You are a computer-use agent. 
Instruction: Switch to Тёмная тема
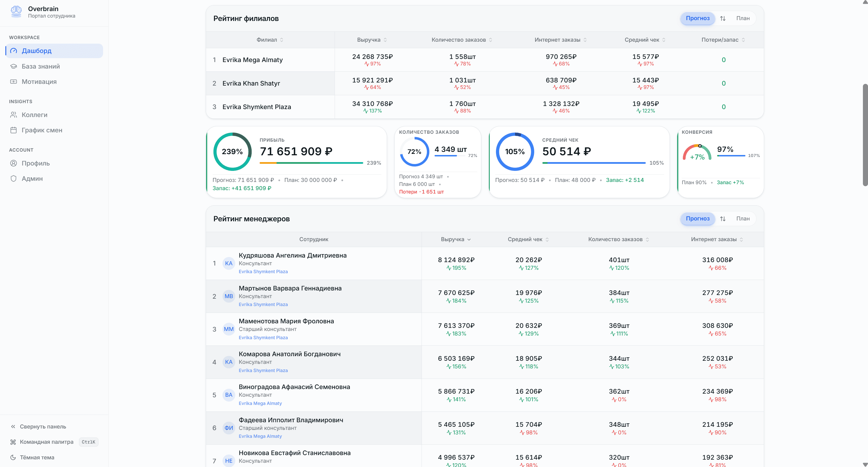(54, 458)
